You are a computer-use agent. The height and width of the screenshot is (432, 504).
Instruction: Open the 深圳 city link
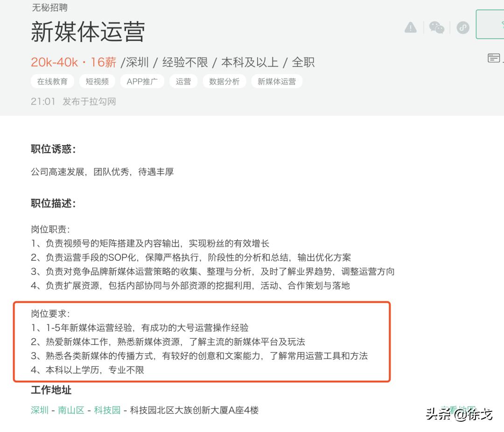pos(39,410)
